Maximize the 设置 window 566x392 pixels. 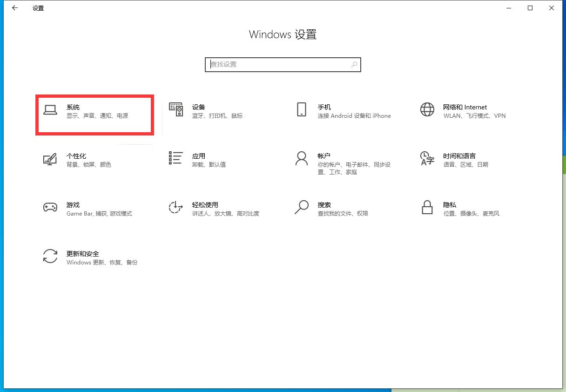(x=530, y=8)
